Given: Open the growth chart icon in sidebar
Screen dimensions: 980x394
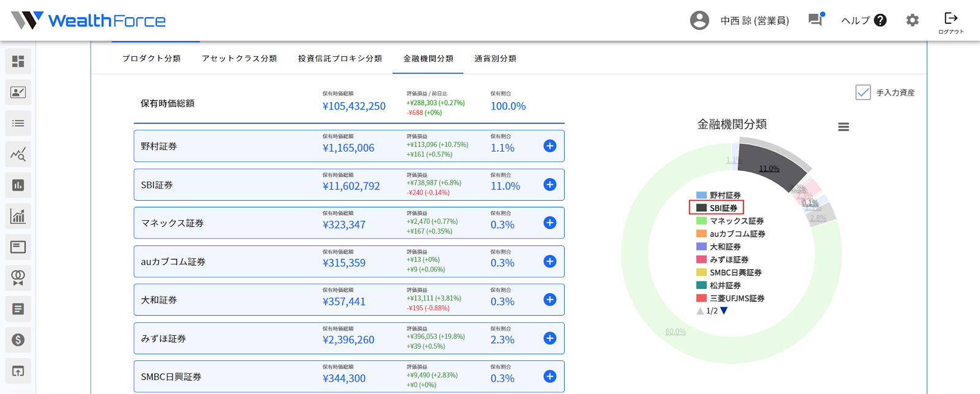Looking at the screenshot, I should click(18, 216).
